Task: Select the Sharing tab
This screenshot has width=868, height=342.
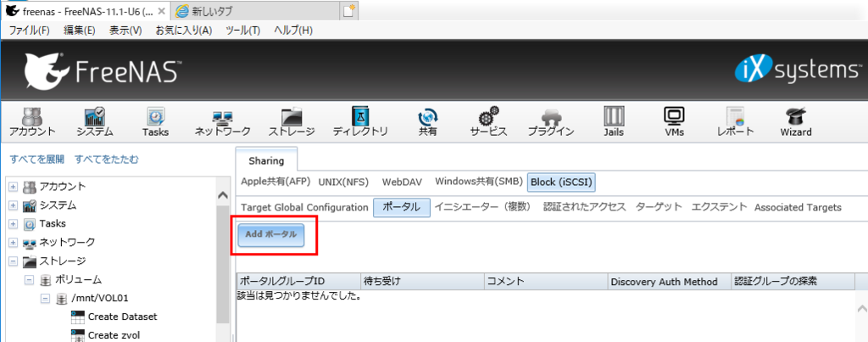Action: pos(266,160)
